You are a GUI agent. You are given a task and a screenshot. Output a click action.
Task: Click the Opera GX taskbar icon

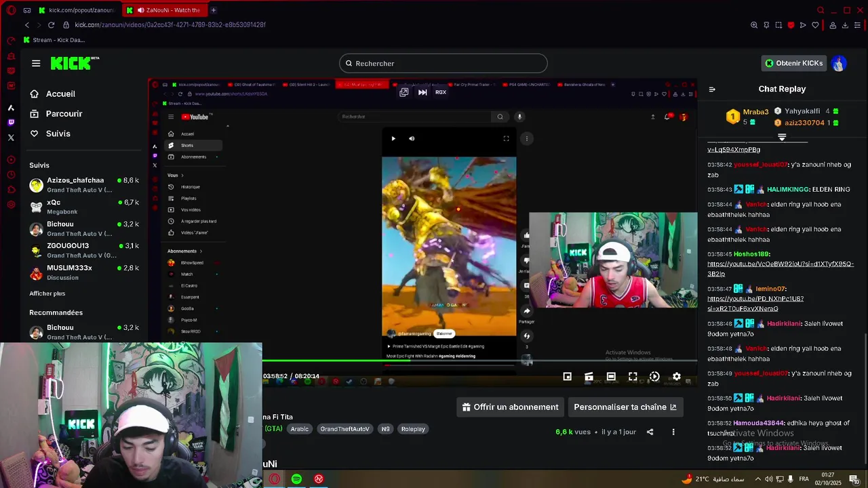(x=274, y=479)
